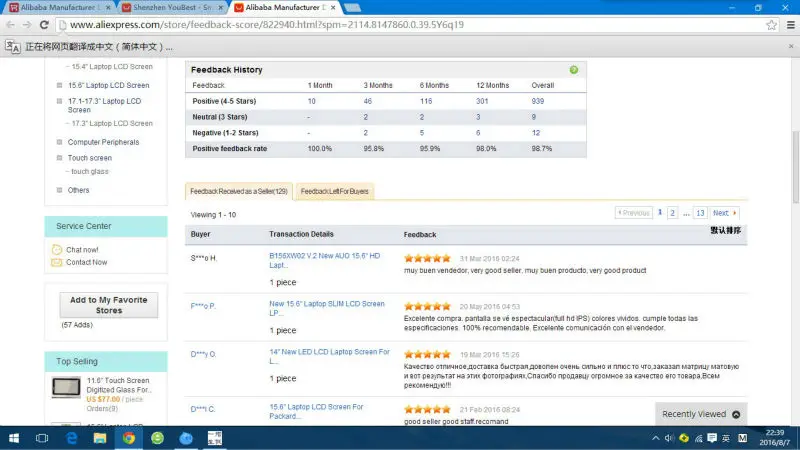Screen dimensions: 800x450
Task: Reload the page with refresh icon
Action: (44, 24)
